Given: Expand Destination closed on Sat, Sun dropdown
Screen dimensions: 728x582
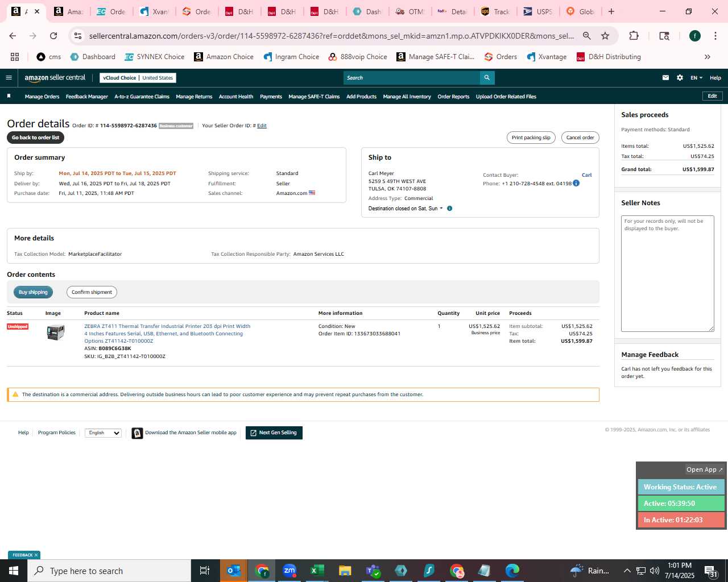Looking at the screenshot, I should (406, 209).
